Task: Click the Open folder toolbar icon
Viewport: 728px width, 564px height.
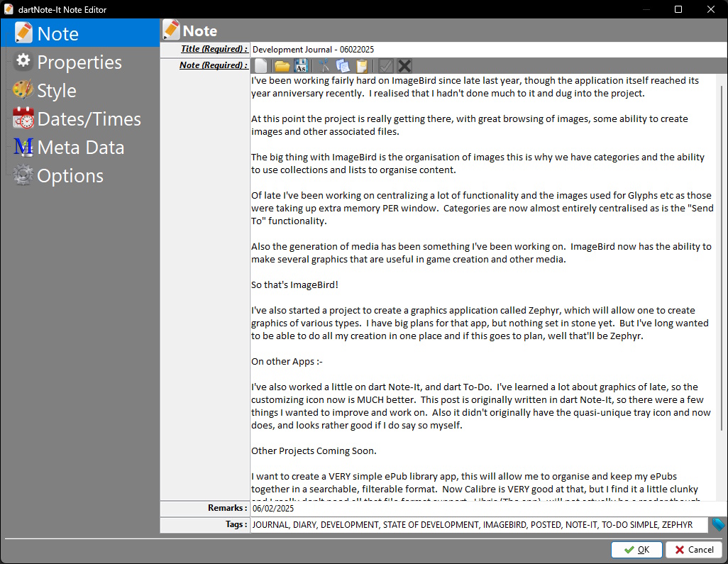Action: 282,66
